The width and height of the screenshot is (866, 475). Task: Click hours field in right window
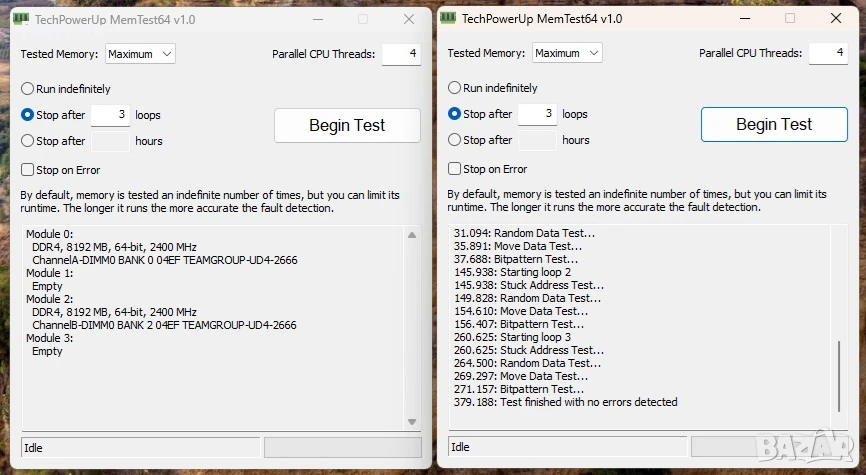[x=537, y=140]
